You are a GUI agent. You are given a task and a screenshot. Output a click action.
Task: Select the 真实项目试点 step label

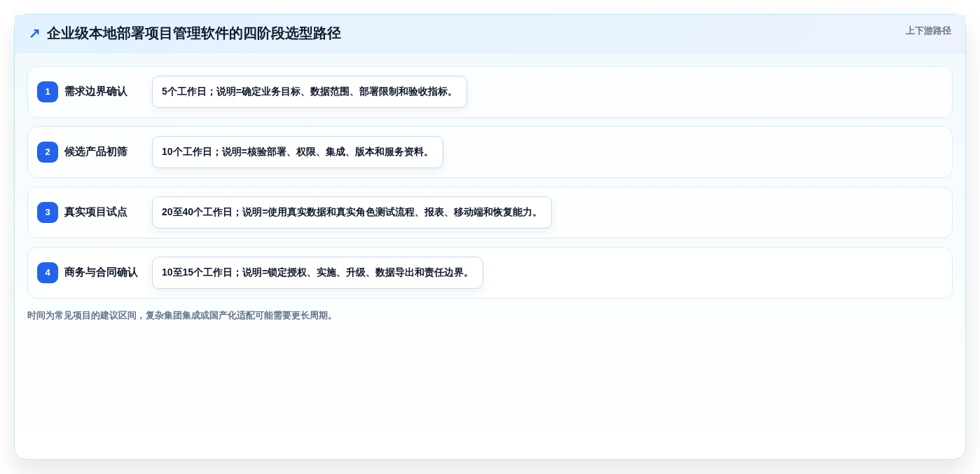[96, 212]
